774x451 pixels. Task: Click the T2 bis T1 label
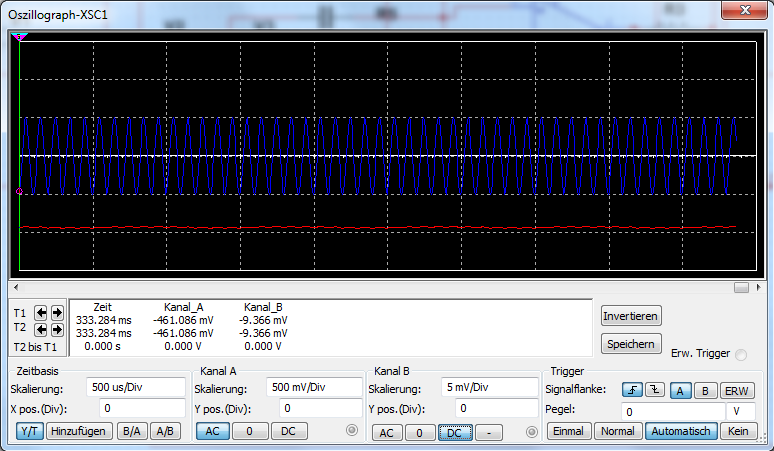pos(35,347)
